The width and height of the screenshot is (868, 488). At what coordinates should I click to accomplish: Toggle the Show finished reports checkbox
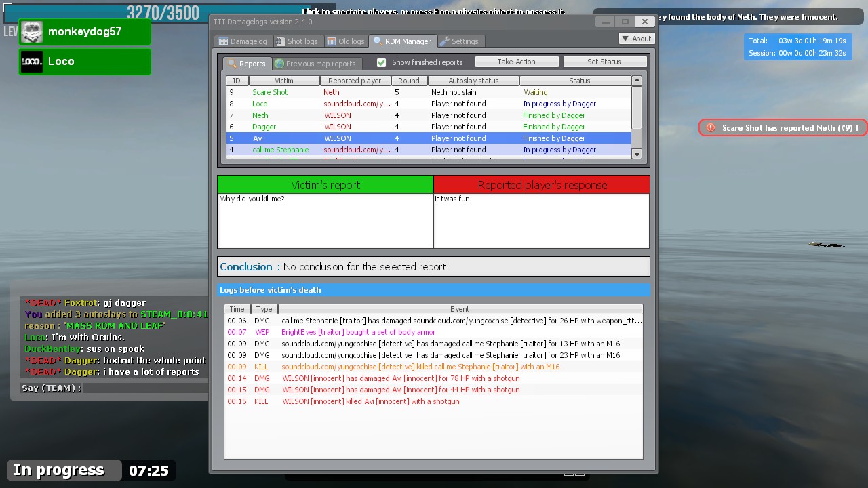pyautogui.click(x=381, y=62)
